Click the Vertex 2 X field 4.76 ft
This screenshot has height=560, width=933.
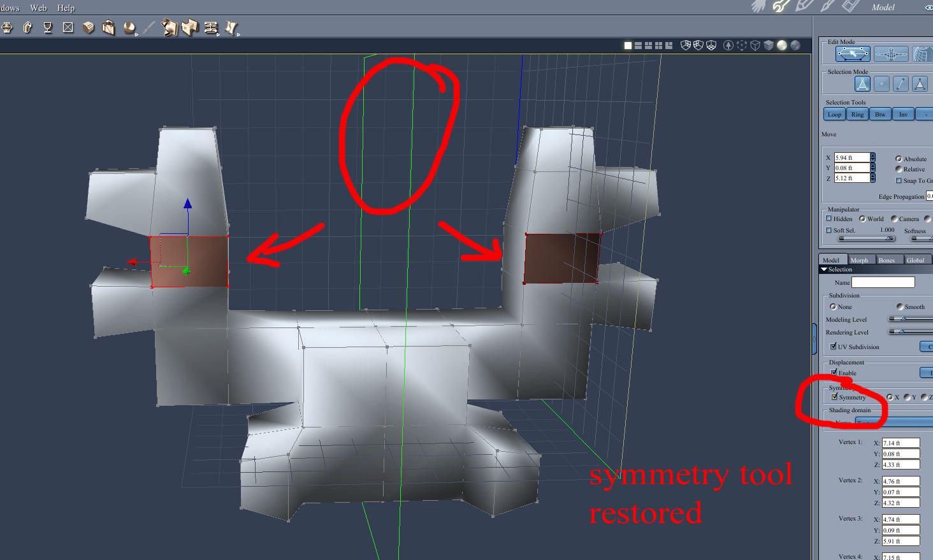tap(901, 481)
